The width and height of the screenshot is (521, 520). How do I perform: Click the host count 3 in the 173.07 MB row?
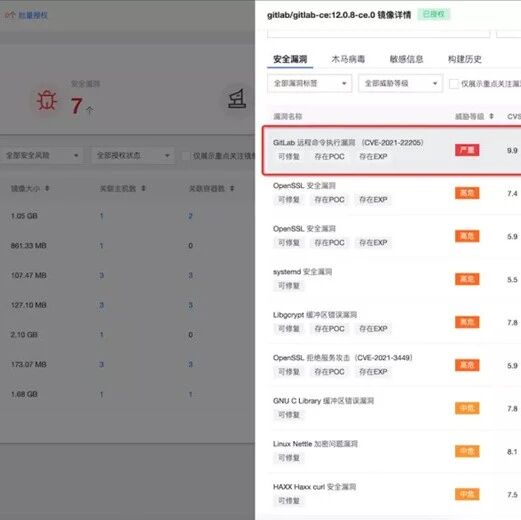101,364
